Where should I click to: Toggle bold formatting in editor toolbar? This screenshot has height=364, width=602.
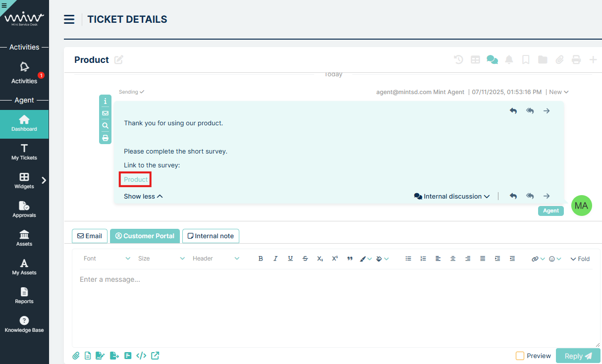(x=261, y=259)
